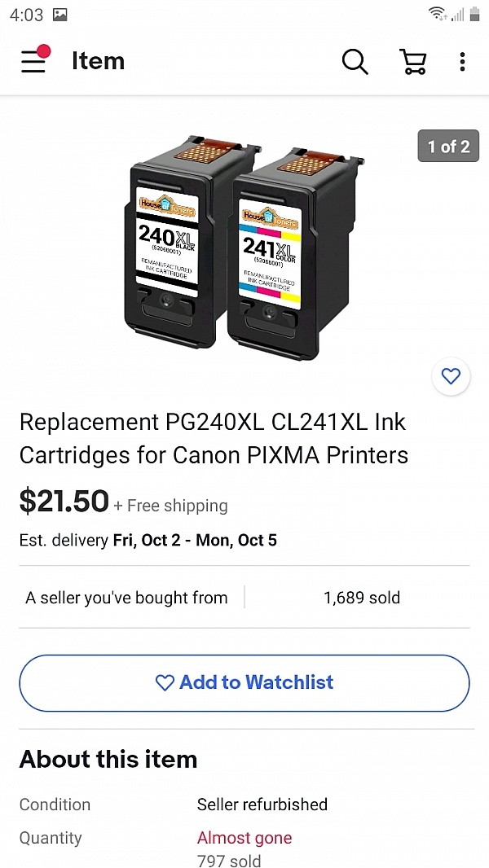Click the Add to Watchlist button
The height and width of the screenshot is (868, 489).
[x=244, y=682]
